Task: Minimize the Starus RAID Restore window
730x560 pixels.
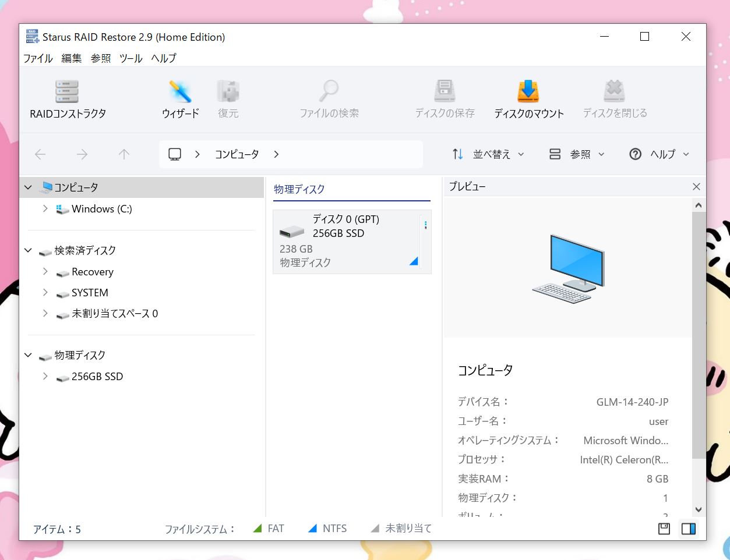Action: tap(604, 37)
